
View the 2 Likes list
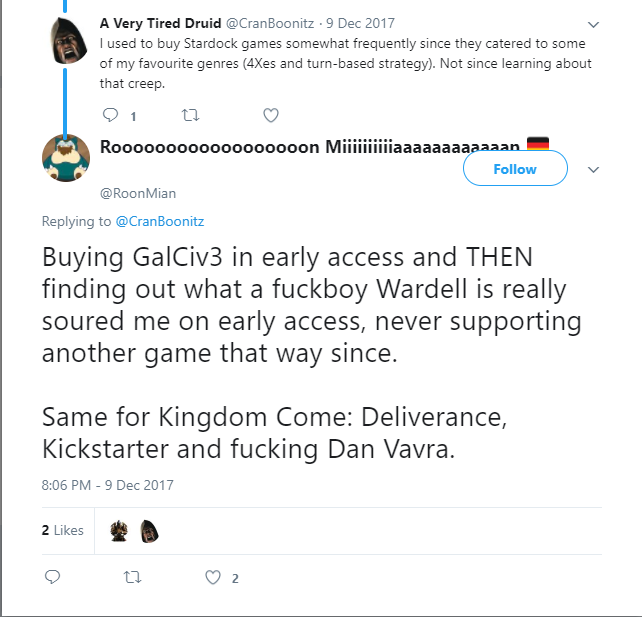(63, 530)
